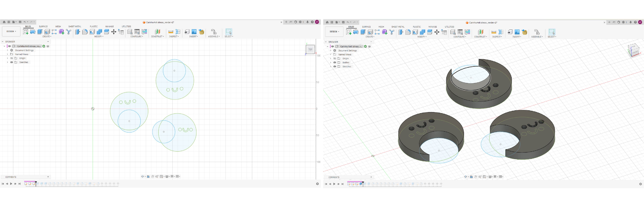Expand Document Settings node in left window
Screen dimensions: 644x207
tap(8, 50)
